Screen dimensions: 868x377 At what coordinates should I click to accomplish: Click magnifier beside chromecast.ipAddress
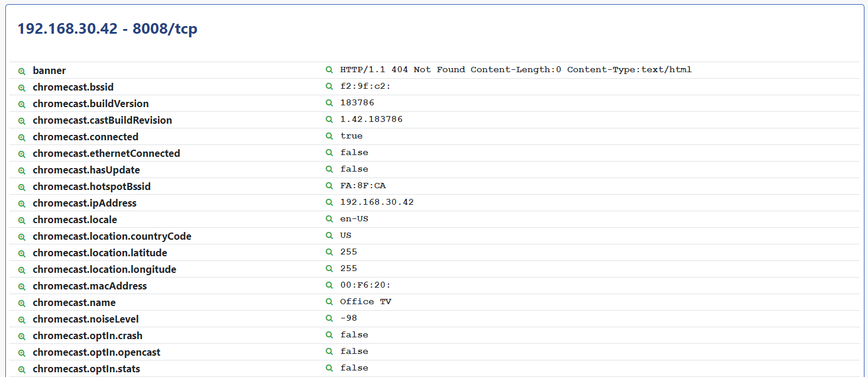click(22, 203)
